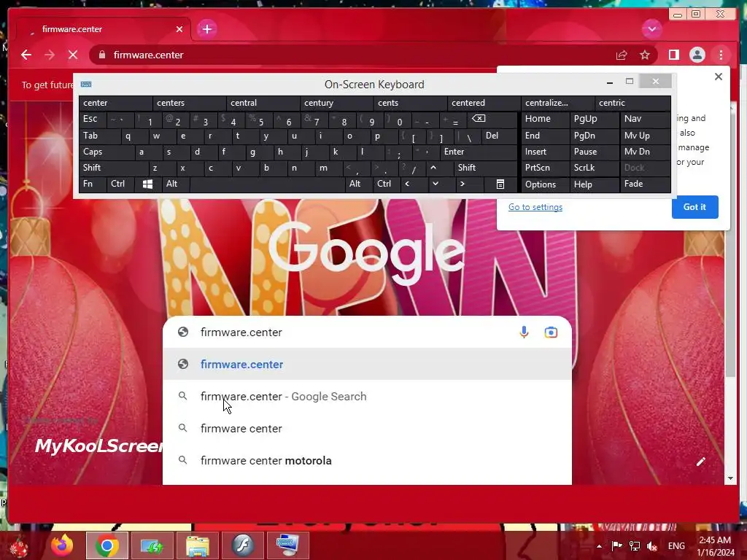Choose 'firmware.center - Google Search' suggestion
The width and height of the screenshot is (747, 560).
coord(367,396)
